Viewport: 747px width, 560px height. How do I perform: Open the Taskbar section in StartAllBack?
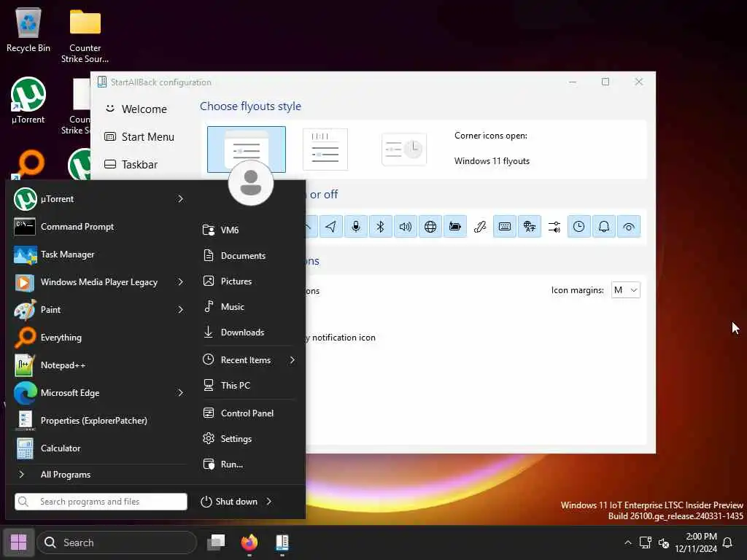[x=131, y=164]
